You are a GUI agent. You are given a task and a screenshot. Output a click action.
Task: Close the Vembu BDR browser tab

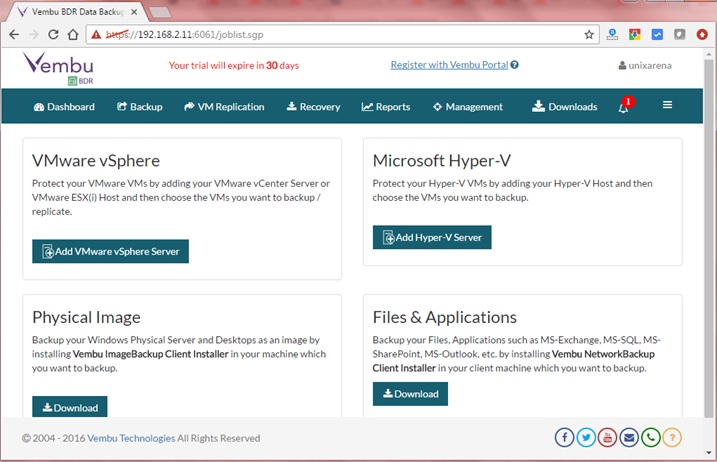pos(134,12)
